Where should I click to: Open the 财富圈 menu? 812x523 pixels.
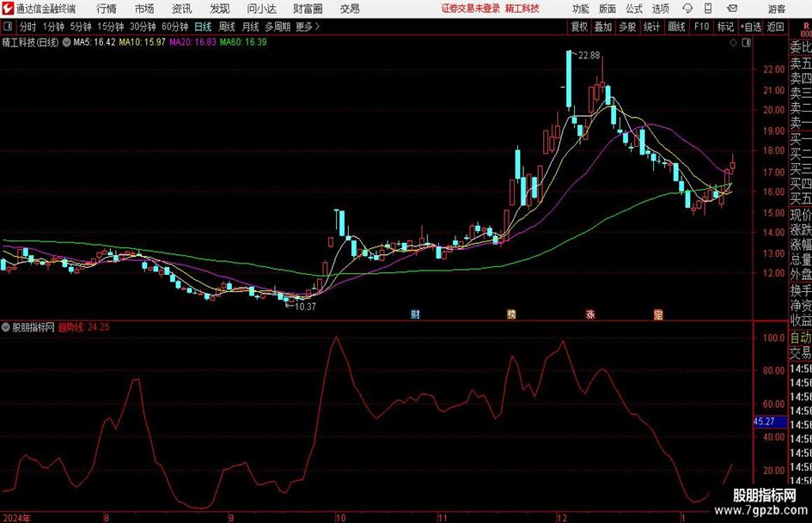coord(308,9)
